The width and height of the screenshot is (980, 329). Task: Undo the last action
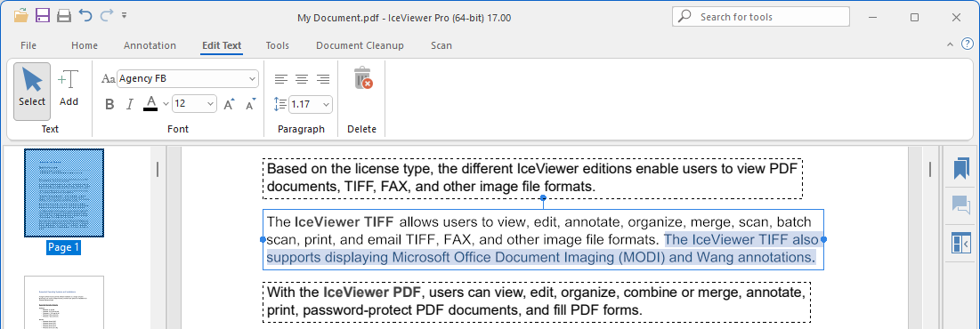pos(85,16)
